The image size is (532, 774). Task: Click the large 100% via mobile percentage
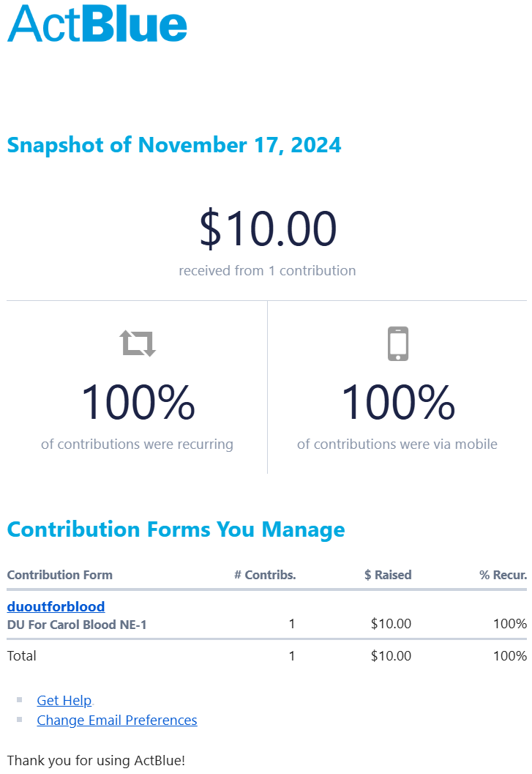coord(397,403)
